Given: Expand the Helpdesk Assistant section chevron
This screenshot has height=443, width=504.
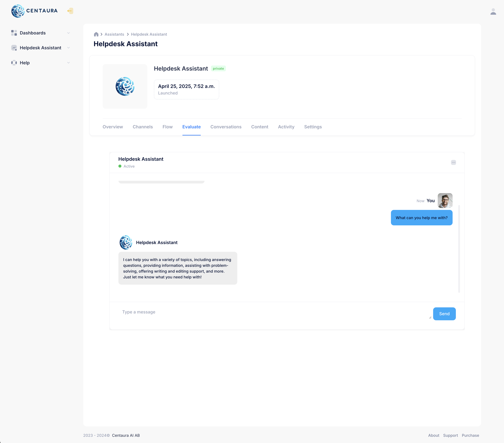Looking at the screenshot, I should point(68,48).
